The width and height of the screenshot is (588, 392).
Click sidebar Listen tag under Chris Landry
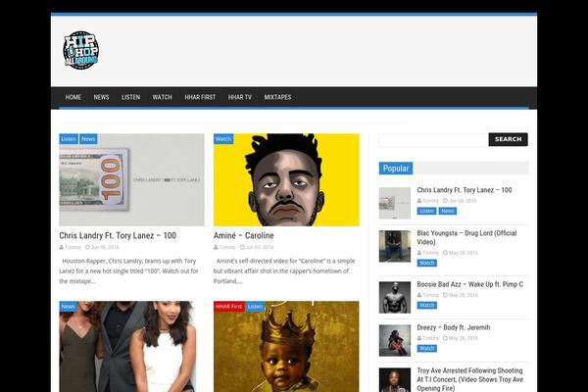coord(426,211)
